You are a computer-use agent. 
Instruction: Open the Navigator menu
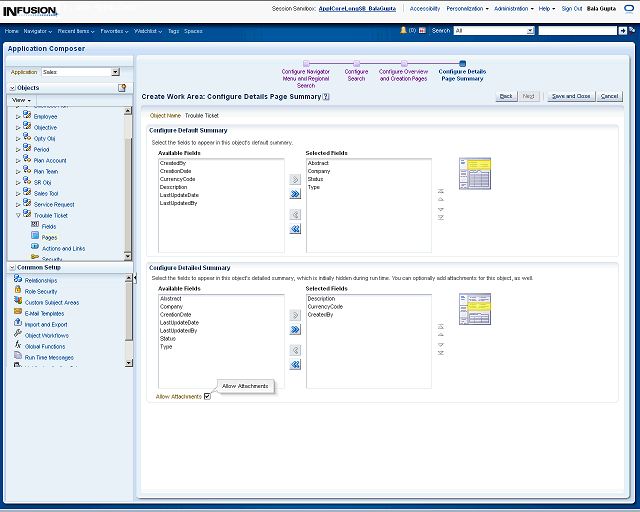point(37,31)
